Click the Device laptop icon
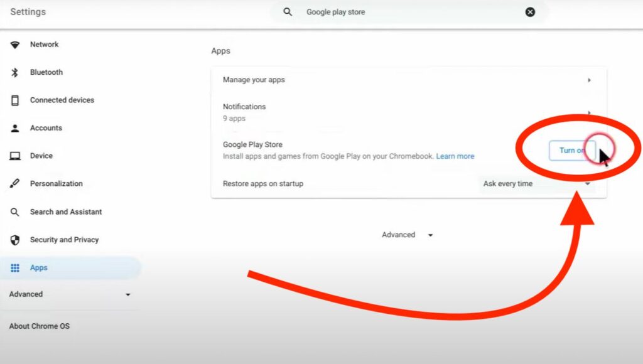Image resolution: width=643 pixels, height=364 pixels. point(15,156)
